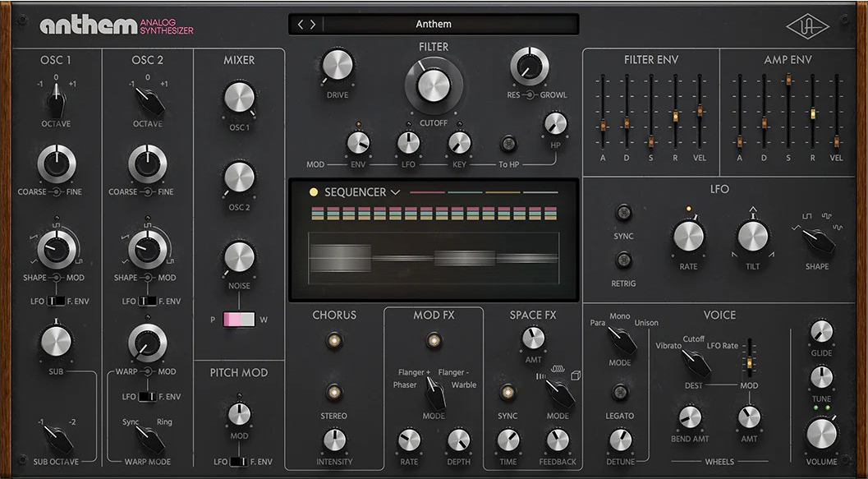This screenshot has height=479, width=868.
Task: Click the anthem Analog Synthesizer logo
Action: click(117, 25)
